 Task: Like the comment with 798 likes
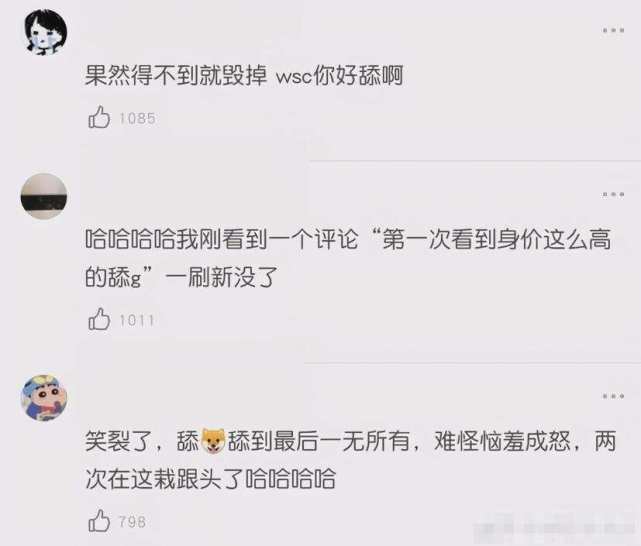pyautogui.click(x=99, y=521)
